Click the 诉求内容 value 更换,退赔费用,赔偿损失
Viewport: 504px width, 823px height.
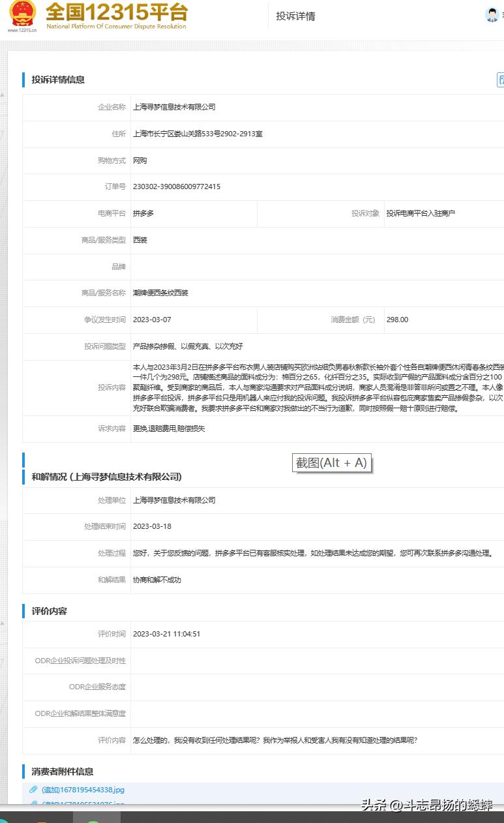pos(169,429)
